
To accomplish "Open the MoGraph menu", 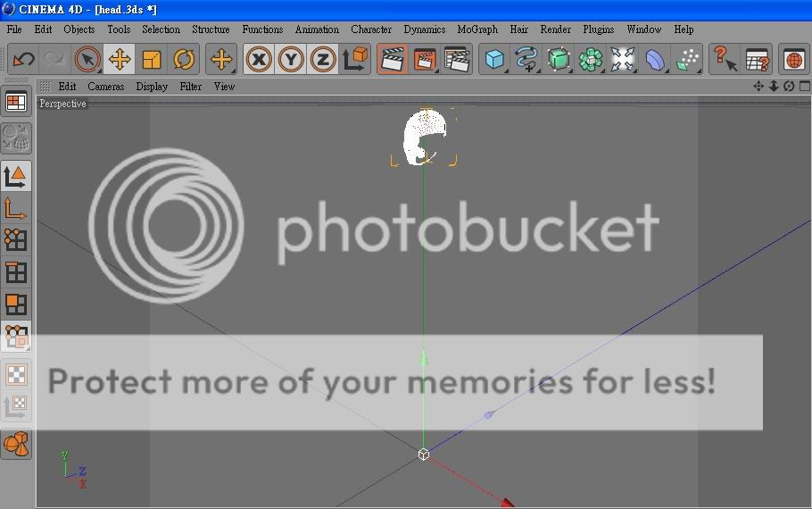I will coord(477,29).
